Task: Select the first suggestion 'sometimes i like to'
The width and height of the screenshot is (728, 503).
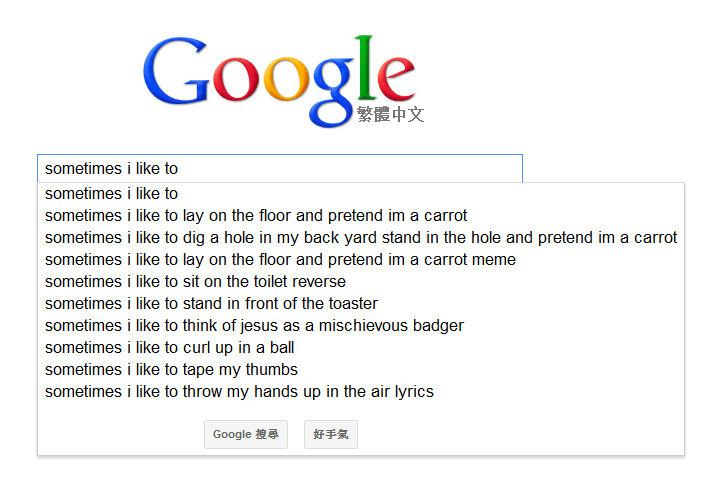Action: click(x=112, y=194)
